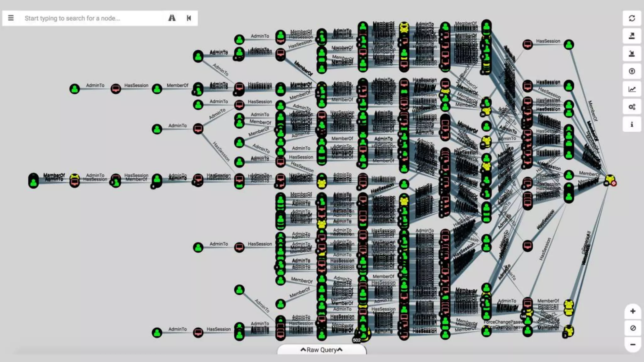The height and width of the screenshot is (362, 644).
Task: Open the hamburger menu for node info
Action: pyautogui.click(x=11, y=18)
